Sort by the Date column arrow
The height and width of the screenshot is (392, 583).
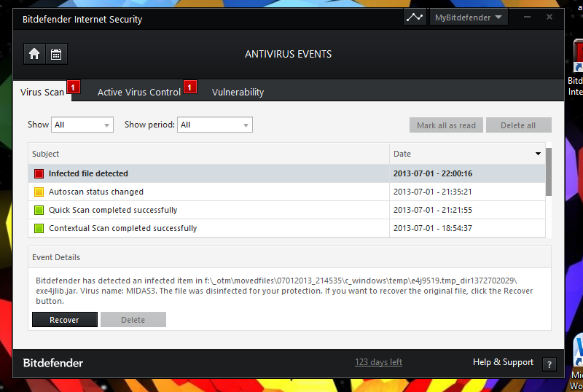pos(538,154)
